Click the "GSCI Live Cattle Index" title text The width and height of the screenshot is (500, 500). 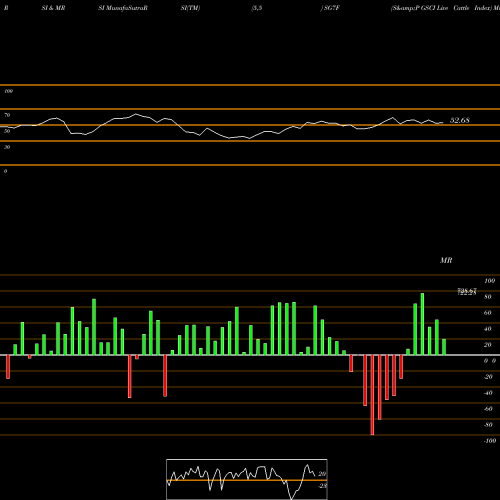[x=456, y=8]
